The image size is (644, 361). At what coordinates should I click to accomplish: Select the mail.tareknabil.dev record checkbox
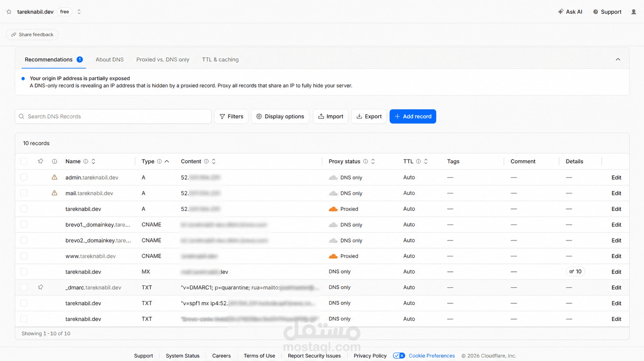coord(24,193)
